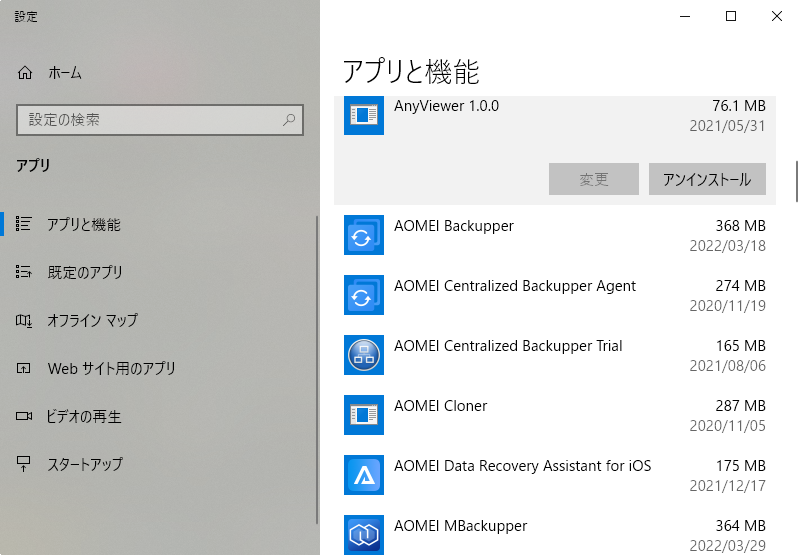Screen dimensions: 800x555
Task: Click the AOMEI Backupper app icon
Action: pyautogui.click(x=364, y=235)
